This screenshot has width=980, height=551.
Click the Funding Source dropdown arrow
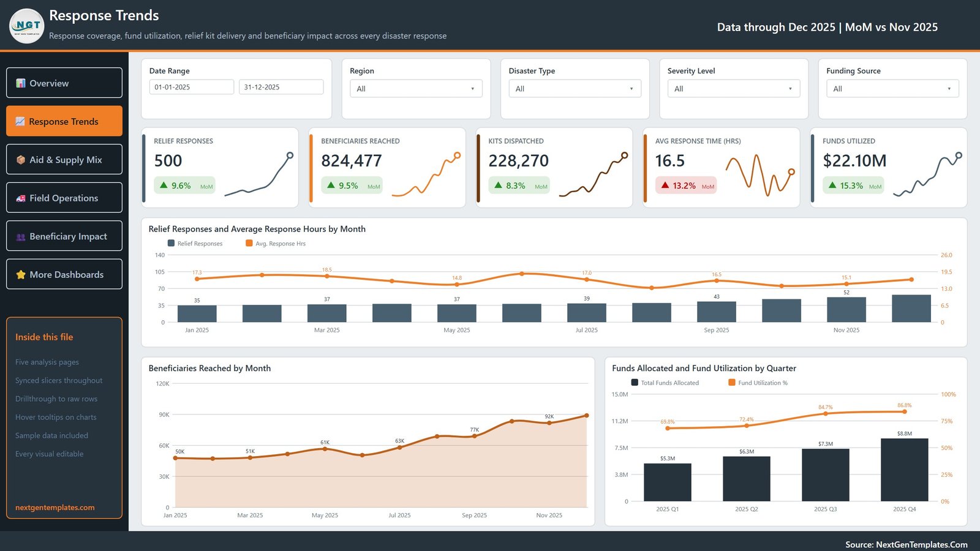pyautogui.click(x=949, y=89)
